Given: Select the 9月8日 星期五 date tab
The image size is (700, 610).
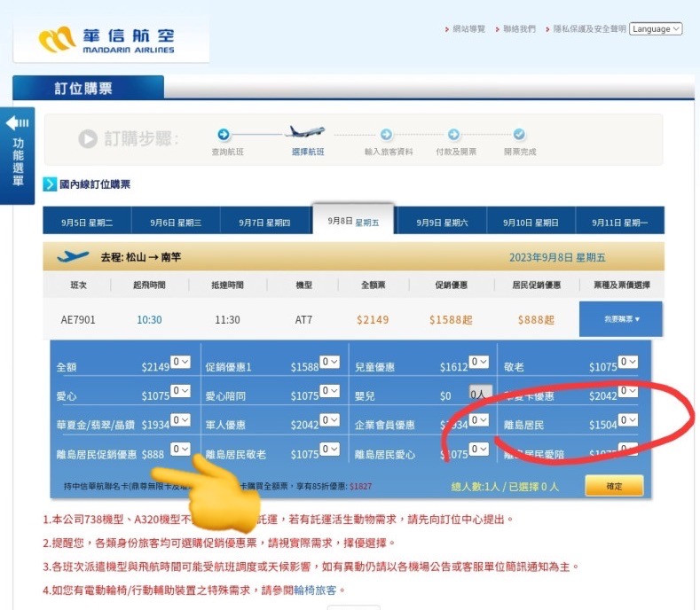Looking at the screenshot, I should (x=353, y=221).
